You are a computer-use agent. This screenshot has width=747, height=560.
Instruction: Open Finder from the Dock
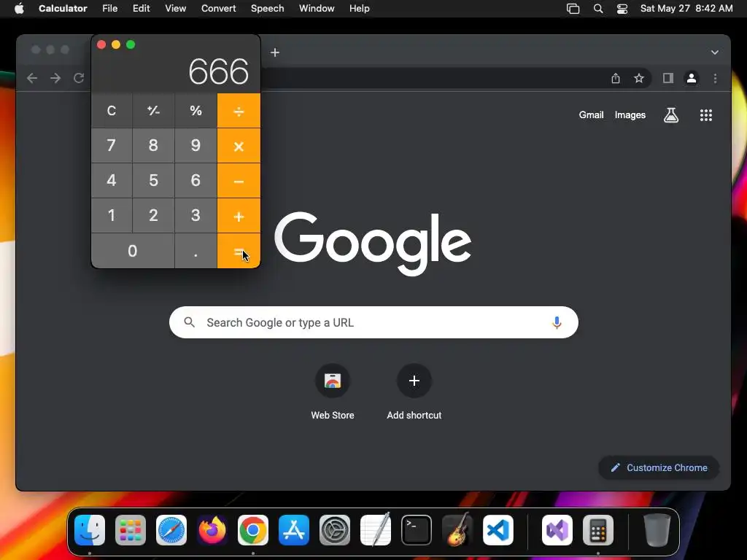pos(90,530)
